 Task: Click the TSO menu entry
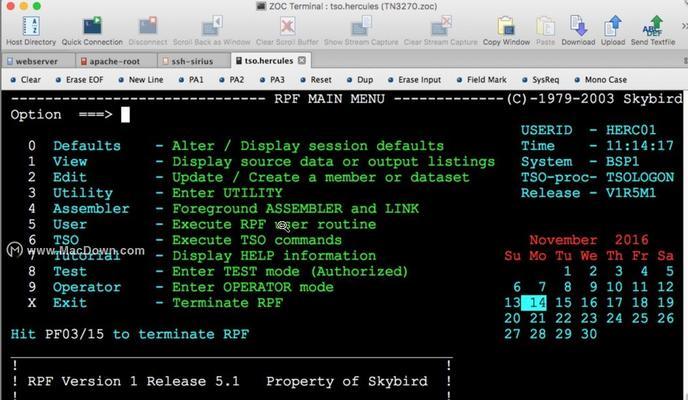[x=66, y=240]
